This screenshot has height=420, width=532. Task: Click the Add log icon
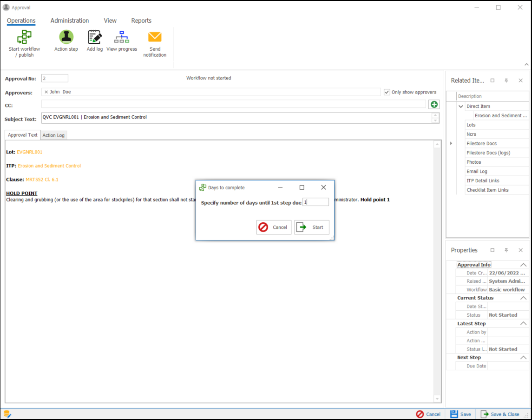[95, 37]
